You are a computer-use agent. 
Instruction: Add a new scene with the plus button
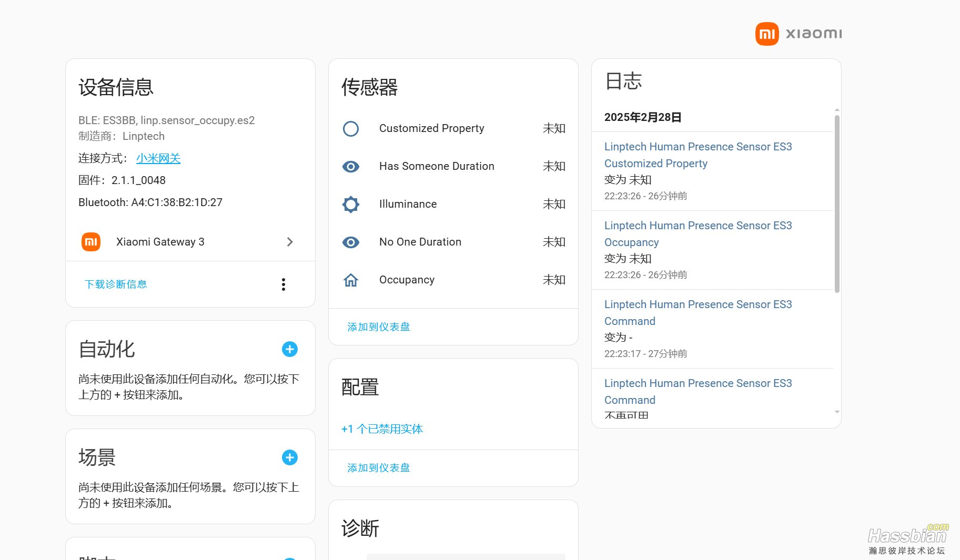point(290,457)
